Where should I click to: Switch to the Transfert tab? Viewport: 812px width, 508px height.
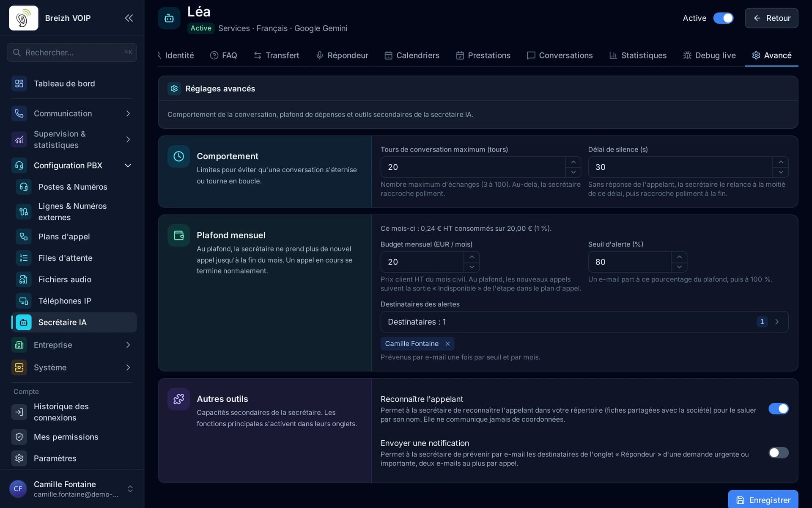click(x=277, y=55)
